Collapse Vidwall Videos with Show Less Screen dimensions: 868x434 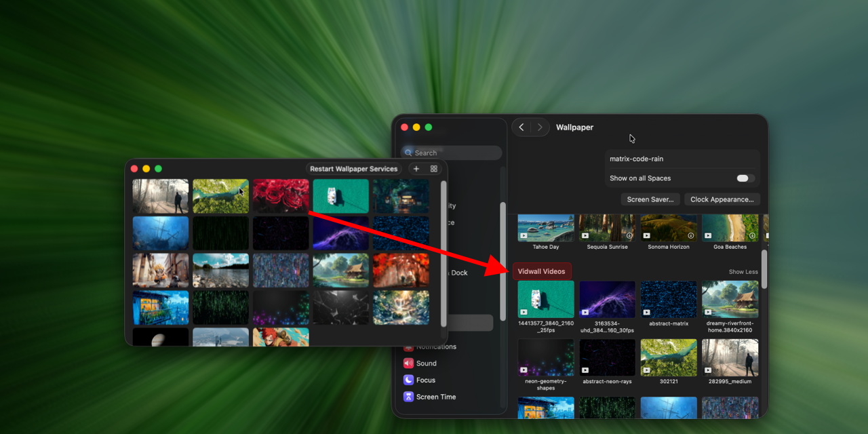[743, 271]
